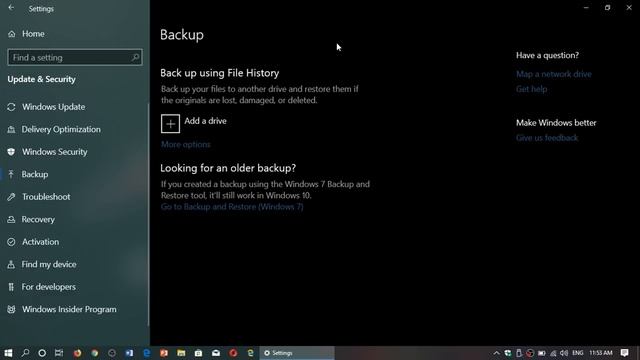Open the clock showing 11:53 AM
640x360 pixels.
(601, 353)
